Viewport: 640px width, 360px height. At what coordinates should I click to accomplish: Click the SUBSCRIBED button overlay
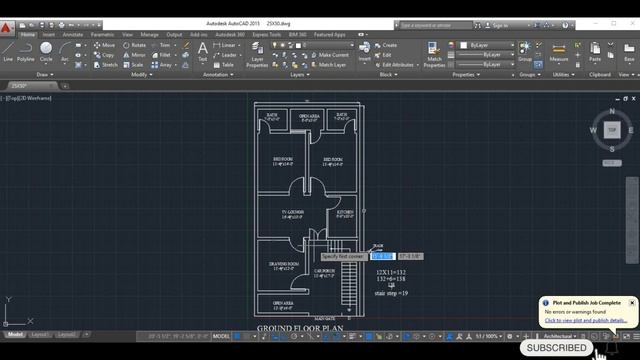pos(557,348)
